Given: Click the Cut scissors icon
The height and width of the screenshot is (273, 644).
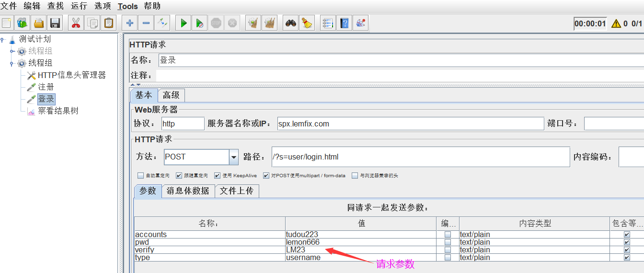Looking at the screenshot, I should click(76, 23).
